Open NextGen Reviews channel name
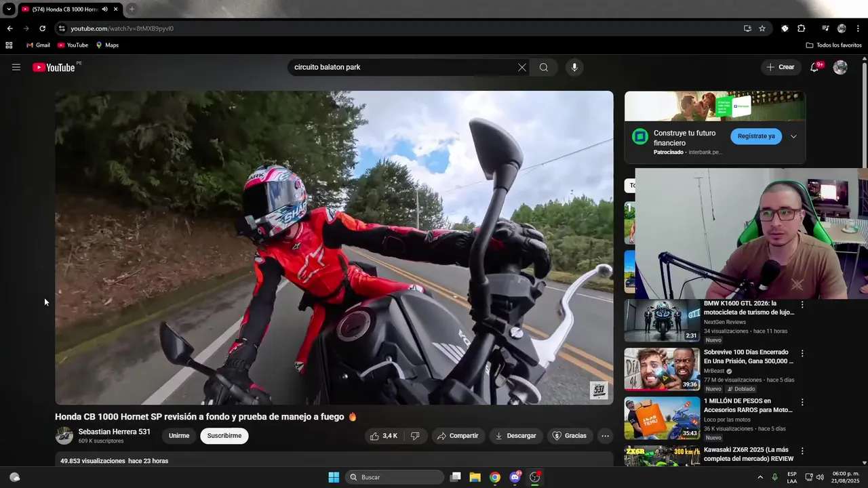The height and width of the screenshot is (488, 868). 724,322
